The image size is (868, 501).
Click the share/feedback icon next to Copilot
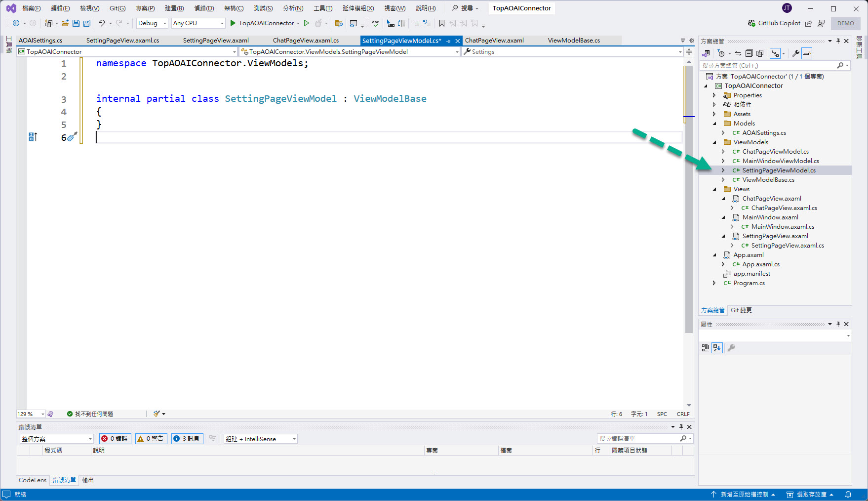[809, 23]
